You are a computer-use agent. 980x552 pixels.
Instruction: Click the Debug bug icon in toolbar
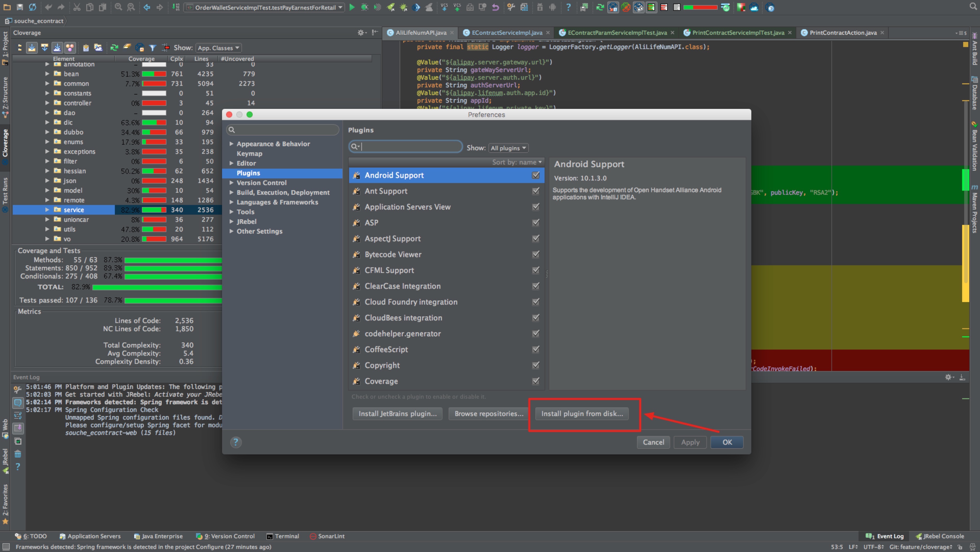click(x=364, y=7)
